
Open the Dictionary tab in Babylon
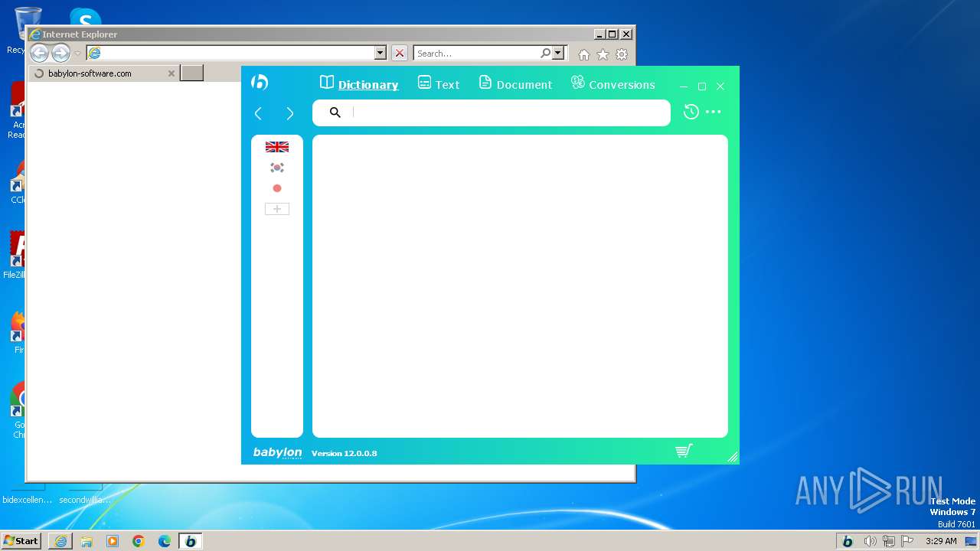[x=359, y=84]
